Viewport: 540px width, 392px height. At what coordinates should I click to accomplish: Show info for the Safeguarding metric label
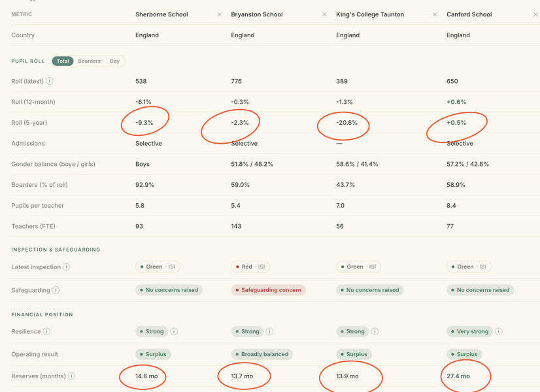click(56, 290)
